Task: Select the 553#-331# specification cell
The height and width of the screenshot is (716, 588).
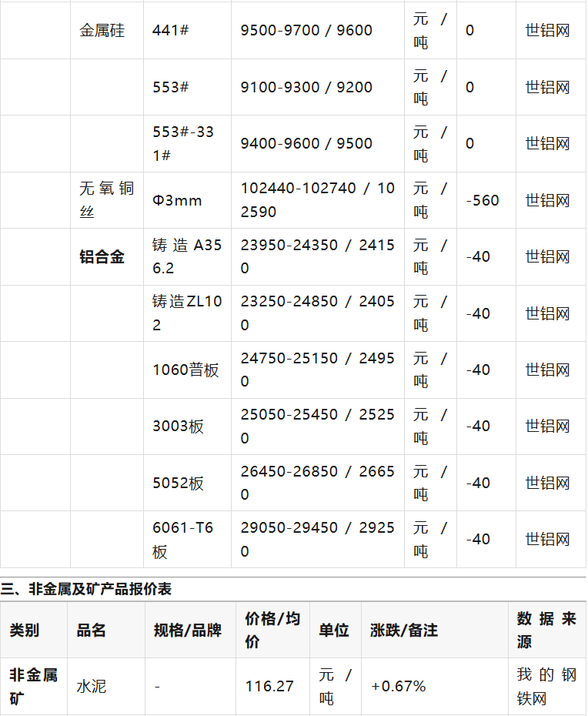Action: (x=186, y=143)
